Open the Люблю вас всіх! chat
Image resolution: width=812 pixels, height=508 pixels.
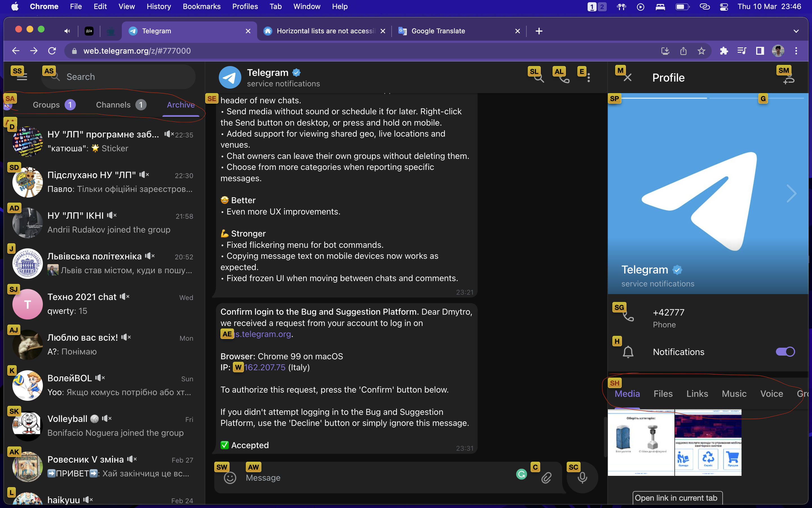pos(104,345)
